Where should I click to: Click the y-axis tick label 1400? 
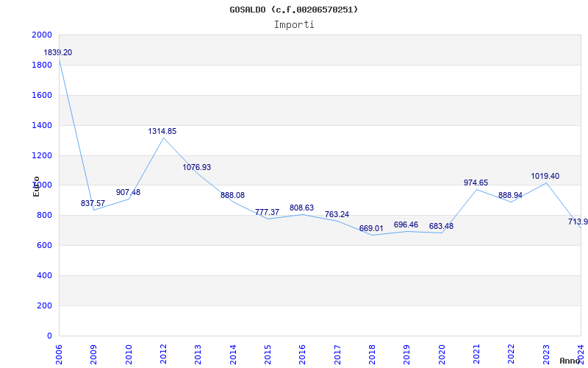43,125
